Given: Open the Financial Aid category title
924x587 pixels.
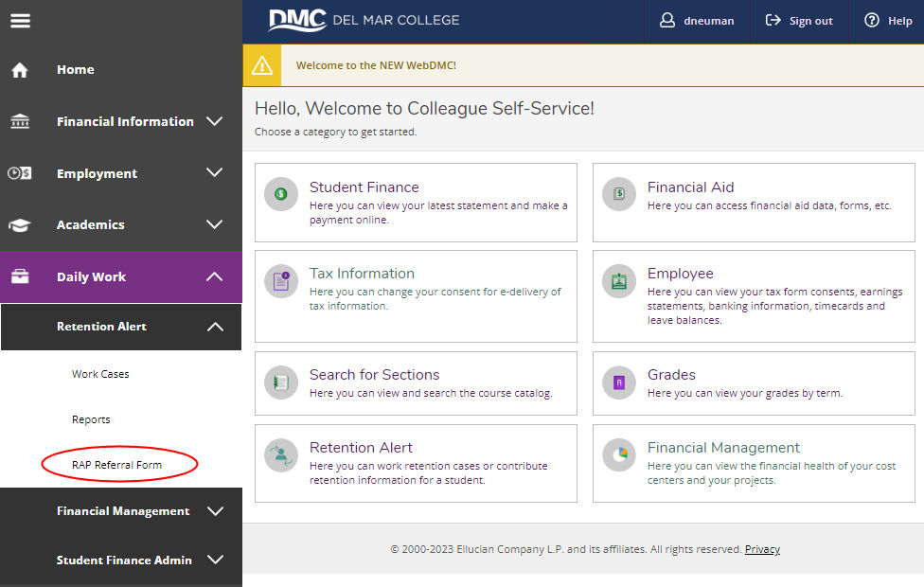Looking at the screenshot, I should pyautogui.click(x=691, y=187).
